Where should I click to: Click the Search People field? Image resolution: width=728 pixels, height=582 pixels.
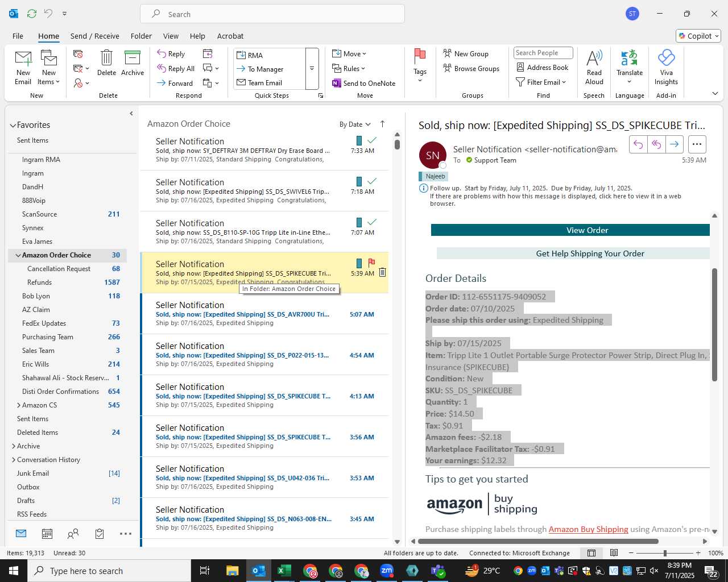[x=543, y=53]
